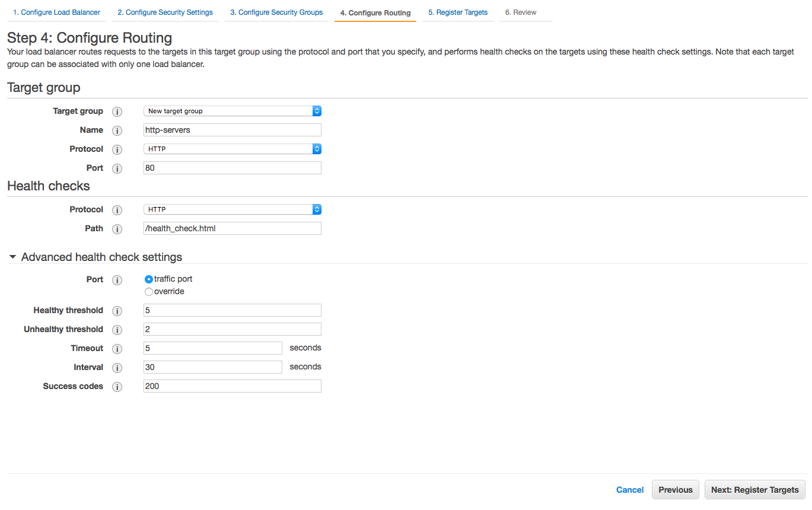Go to Configure Load Balancer tab

[x=56, y=12]
